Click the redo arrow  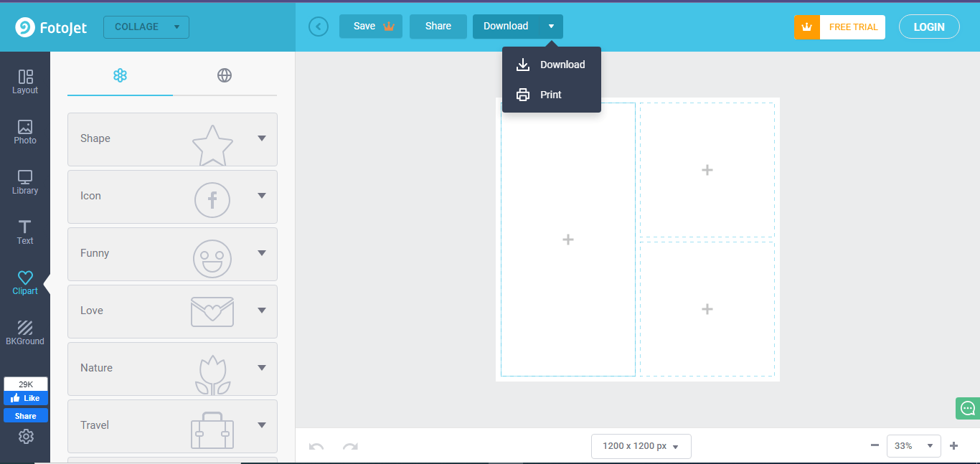(350, 446)
